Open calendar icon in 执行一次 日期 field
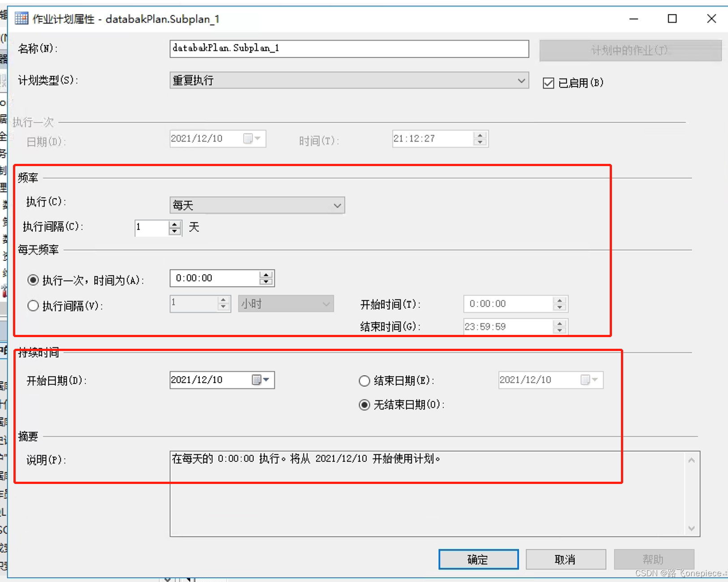 [248, 139]
